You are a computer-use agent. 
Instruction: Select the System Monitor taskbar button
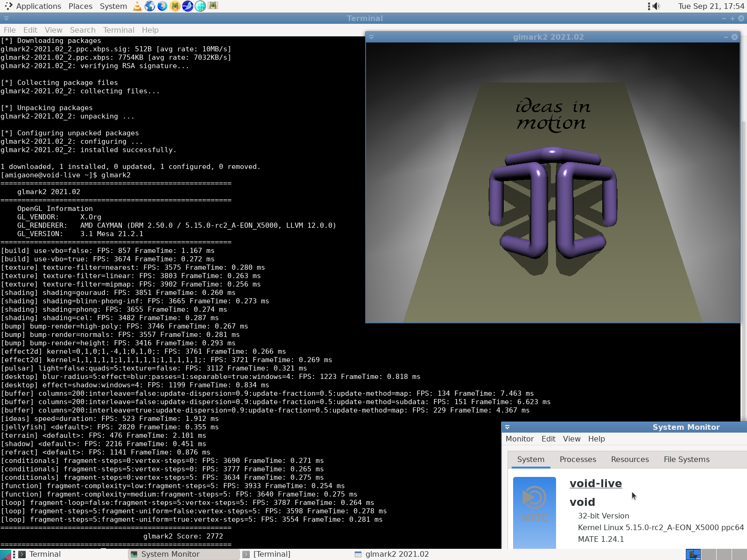point(184,554)
